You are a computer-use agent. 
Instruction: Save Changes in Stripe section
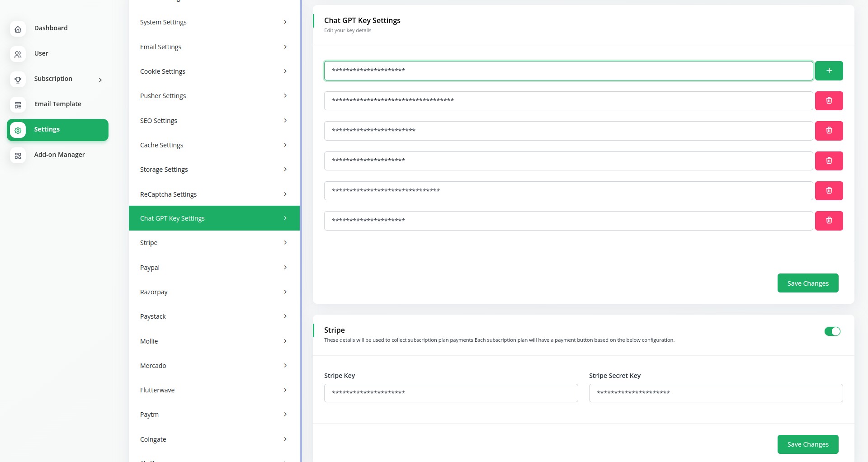point(807,444)
